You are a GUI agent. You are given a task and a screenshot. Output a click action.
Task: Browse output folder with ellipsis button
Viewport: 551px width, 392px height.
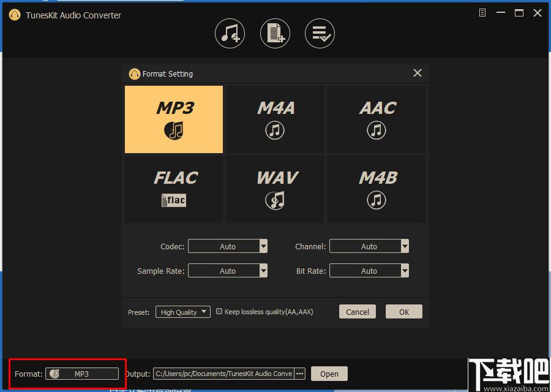[300, 374]
